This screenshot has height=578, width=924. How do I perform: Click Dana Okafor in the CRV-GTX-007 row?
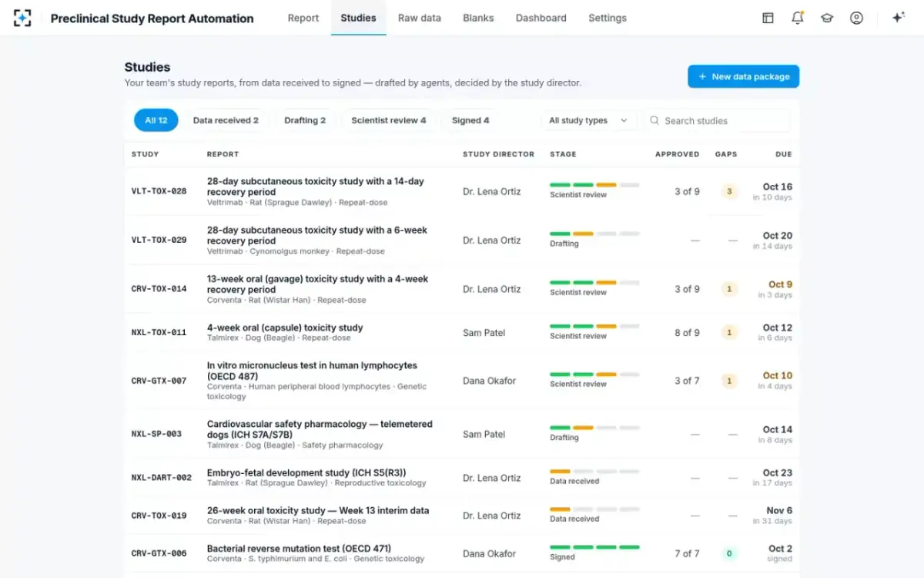coord(489,381)
